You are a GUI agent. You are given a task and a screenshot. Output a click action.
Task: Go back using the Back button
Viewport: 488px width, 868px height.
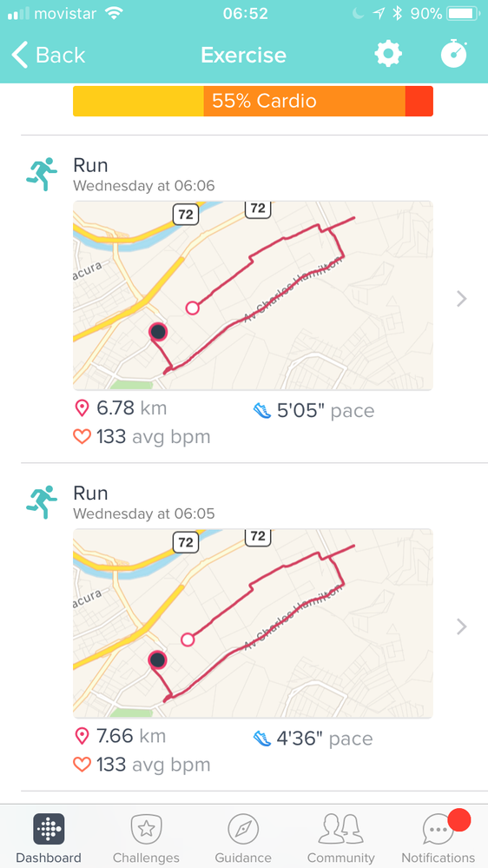coord(48,55)
